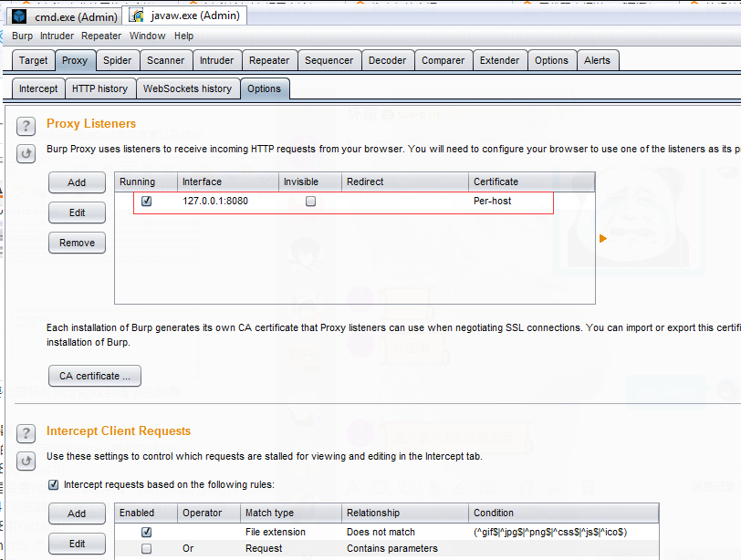Switch to the Comparer tab
This screenshot has height=560, width=741.
coord(443,60)
